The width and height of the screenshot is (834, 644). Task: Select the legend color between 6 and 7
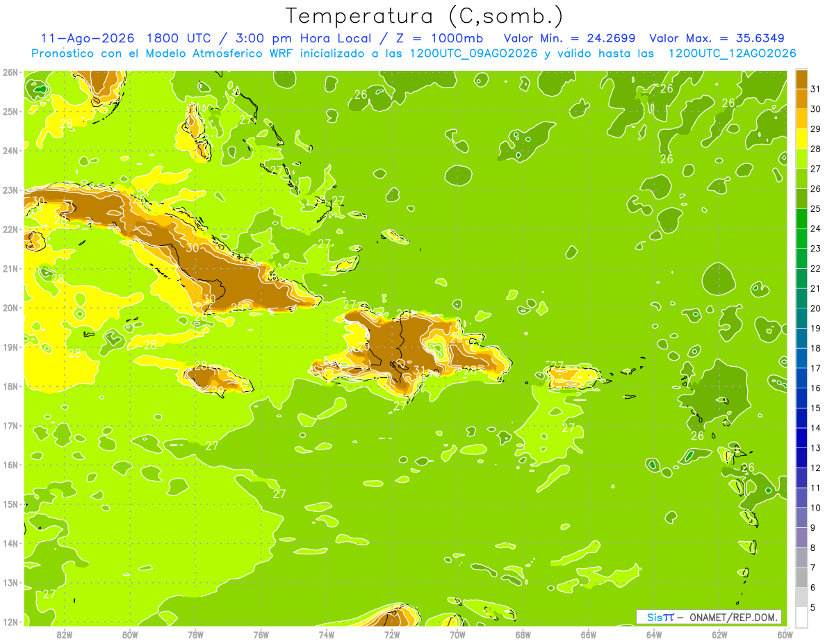(x=801, y=577)
